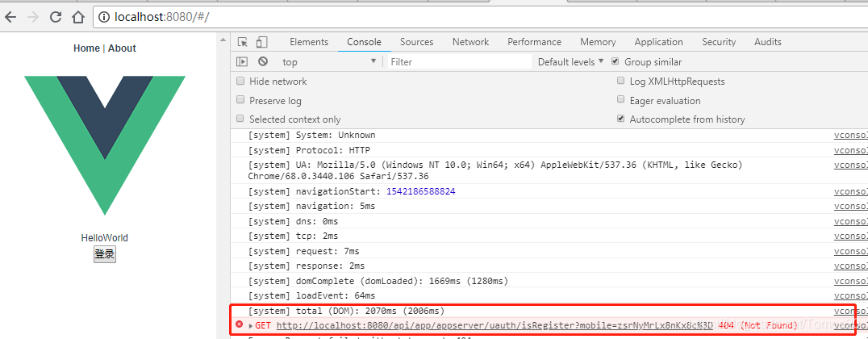
Task: Click the '[system] request: 7ms' log line
Action: click(x=303, y=251)
